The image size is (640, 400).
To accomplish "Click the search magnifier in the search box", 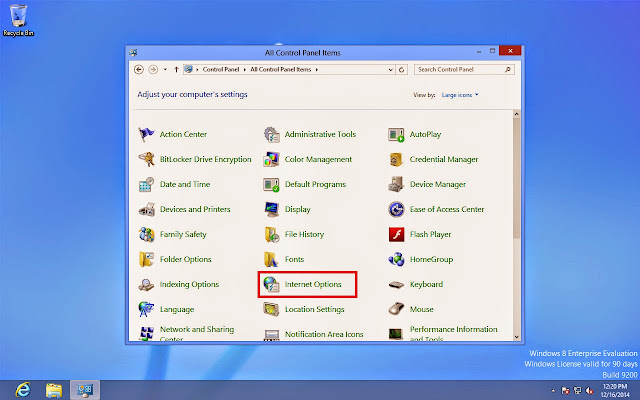I will (508, 69).
